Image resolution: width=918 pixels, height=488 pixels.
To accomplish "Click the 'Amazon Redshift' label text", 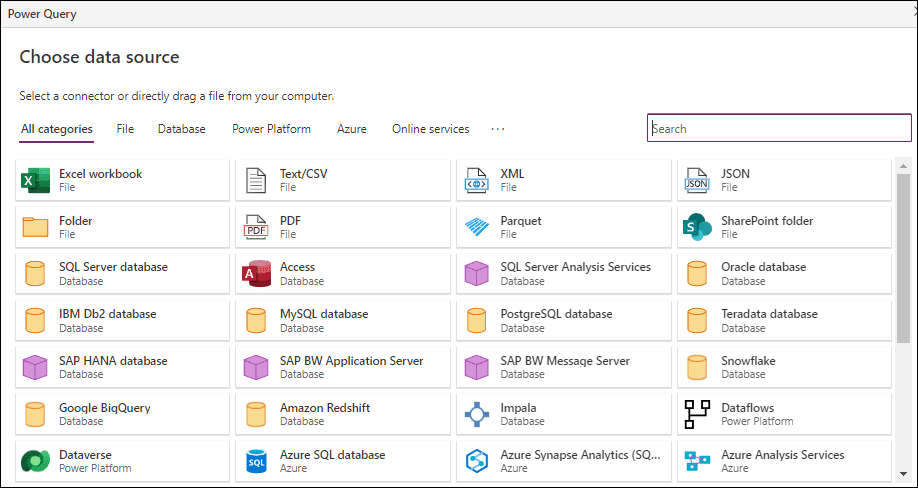I will pyautogui.click(x=325, y=408).
